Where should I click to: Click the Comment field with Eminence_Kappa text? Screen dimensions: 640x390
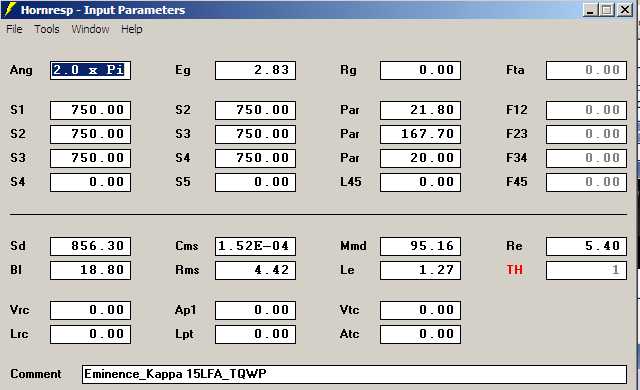pyautogui.click(x=354, y=374)
